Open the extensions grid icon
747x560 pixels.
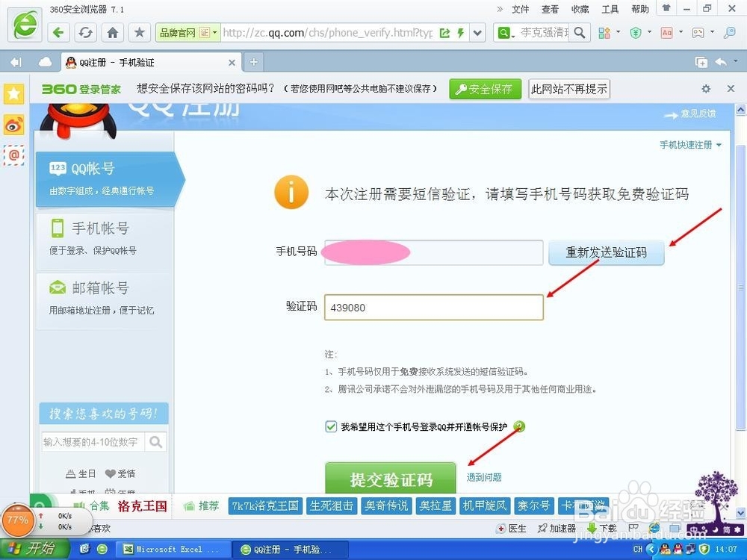coord(604,32)
